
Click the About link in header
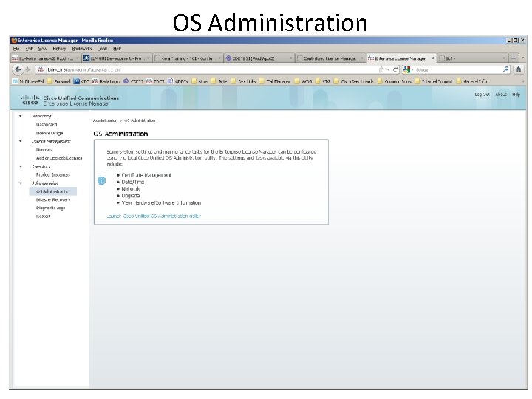(501, 95)
